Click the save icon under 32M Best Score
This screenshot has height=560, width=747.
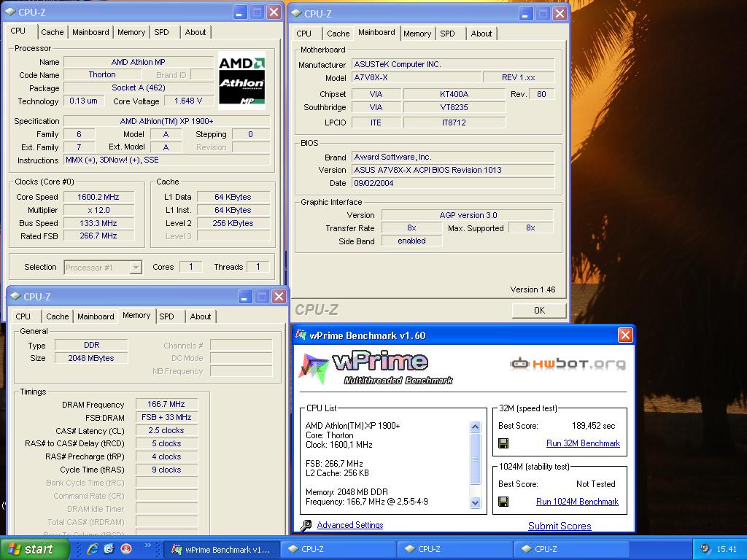coord(503,443)
